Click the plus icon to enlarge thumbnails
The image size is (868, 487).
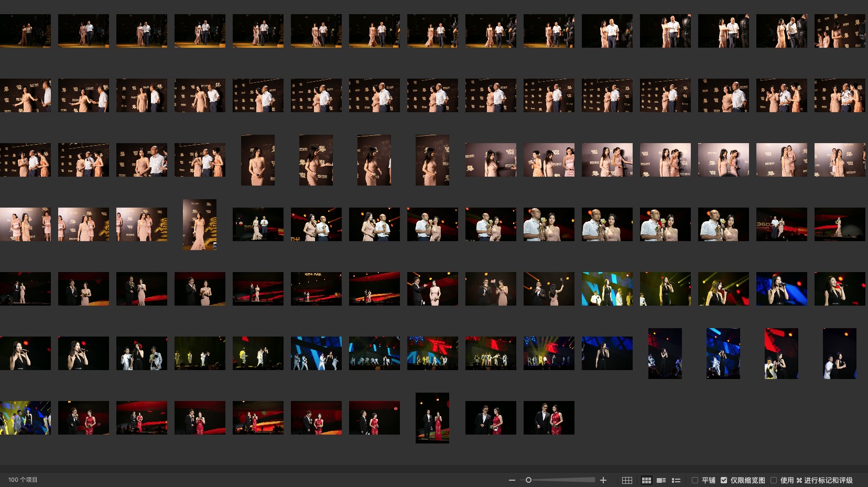[x=603, y=480]
